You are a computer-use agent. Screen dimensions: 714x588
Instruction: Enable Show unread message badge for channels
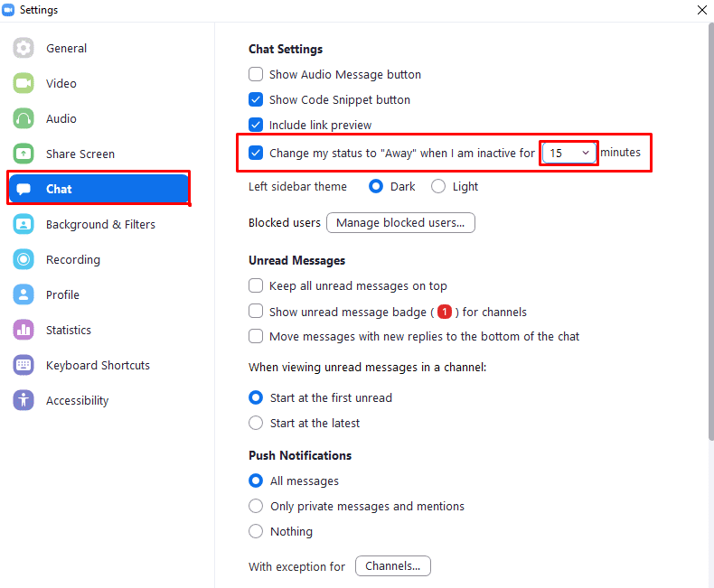(256, 311)
